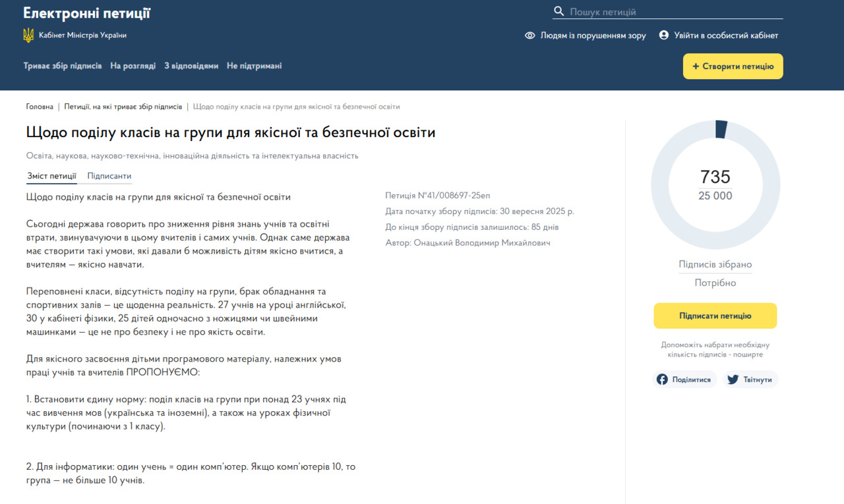
Task: Click the Ukrainian trident emblem icon
Action: click(28, 36)
